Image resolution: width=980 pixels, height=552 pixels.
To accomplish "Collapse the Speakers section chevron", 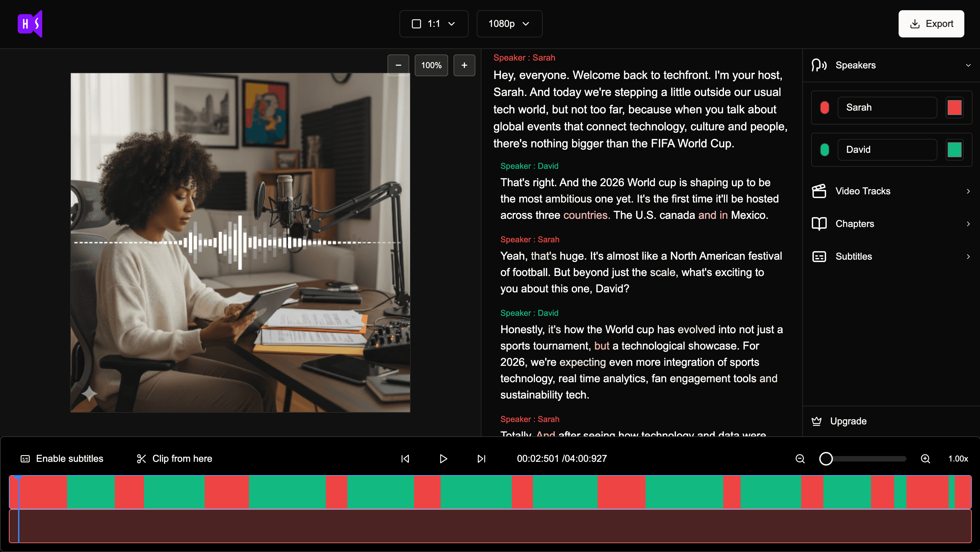I will 968,65.
